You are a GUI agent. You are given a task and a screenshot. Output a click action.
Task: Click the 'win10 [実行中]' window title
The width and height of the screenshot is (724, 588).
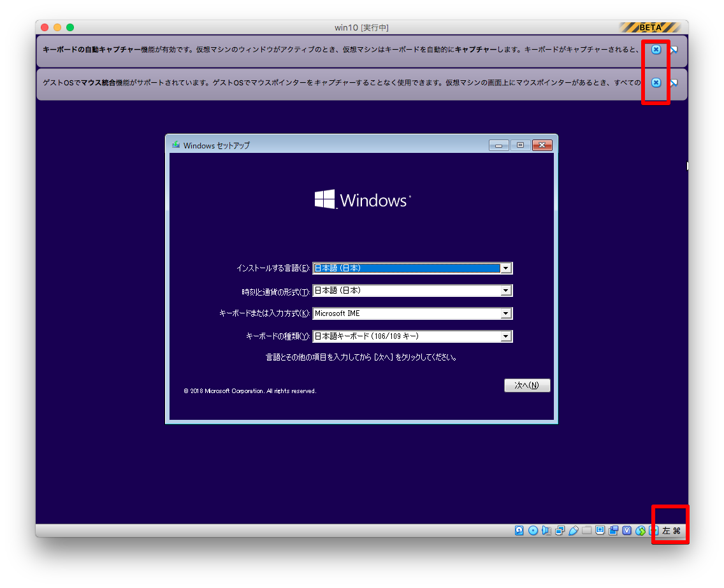tap(361, 27)
